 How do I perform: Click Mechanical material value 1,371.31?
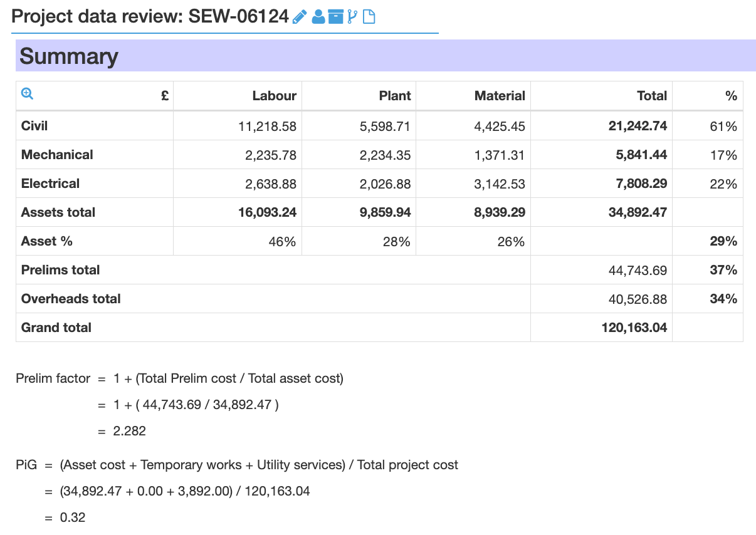500,155
